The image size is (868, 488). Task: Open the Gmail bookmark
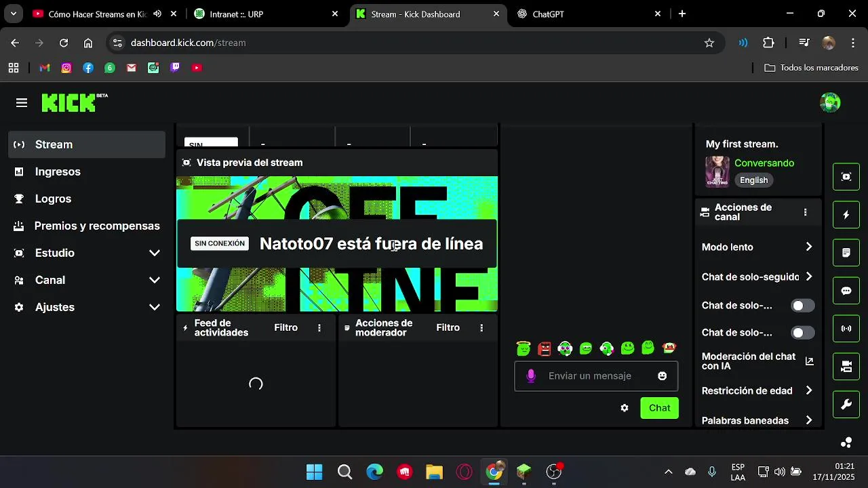pyautogui.click(x=45, y=68)
